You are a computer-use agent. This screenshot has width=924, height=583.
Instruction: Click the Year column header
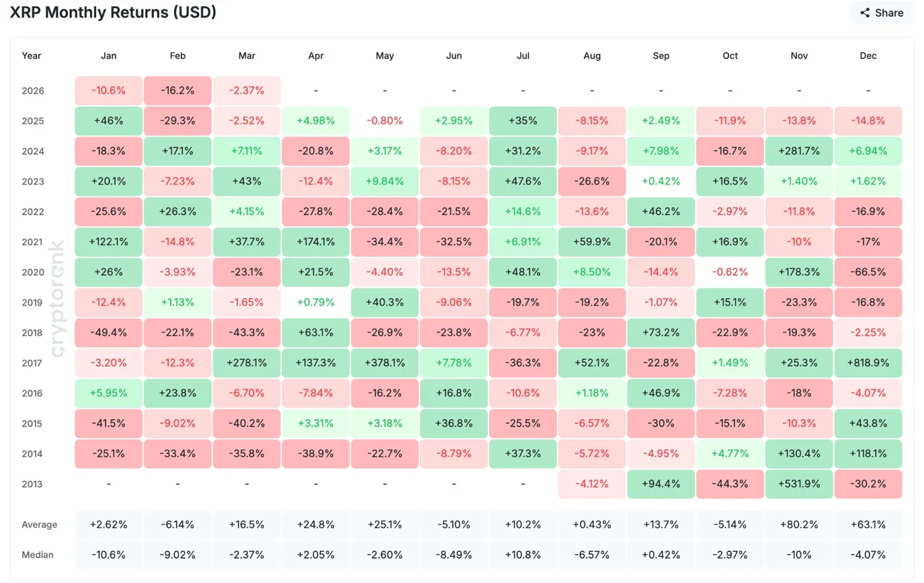pyautogui.click(x=31, y=56)
